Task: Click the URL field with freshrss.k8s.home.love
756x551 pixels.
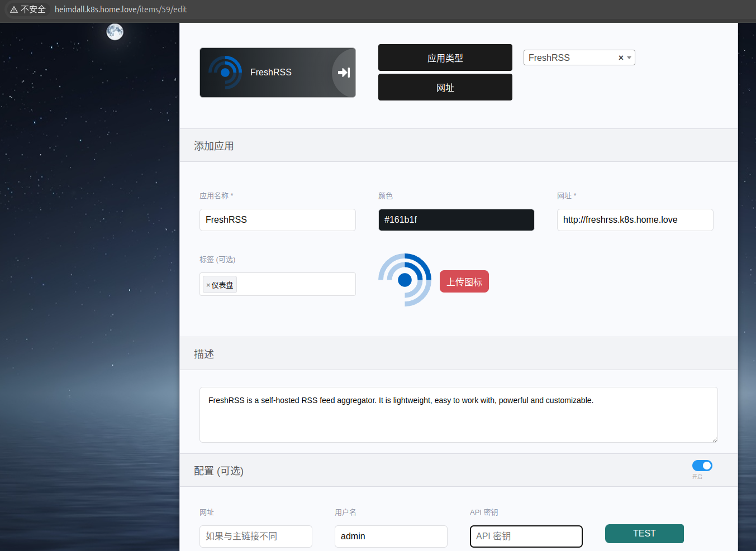Action: point(635,220)
